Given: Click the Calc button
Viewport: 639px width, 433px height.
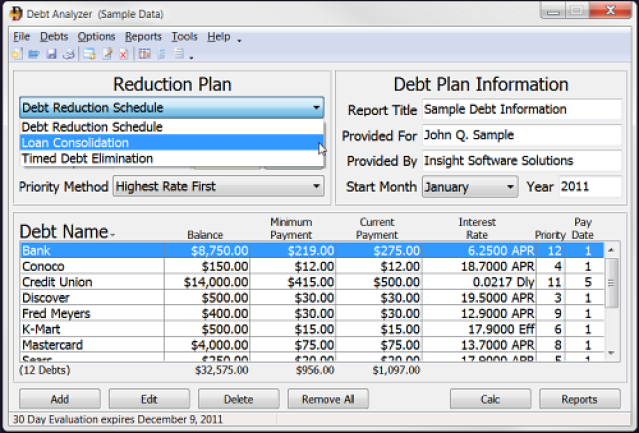Looking at the screenshot, I should coord(490,399).
